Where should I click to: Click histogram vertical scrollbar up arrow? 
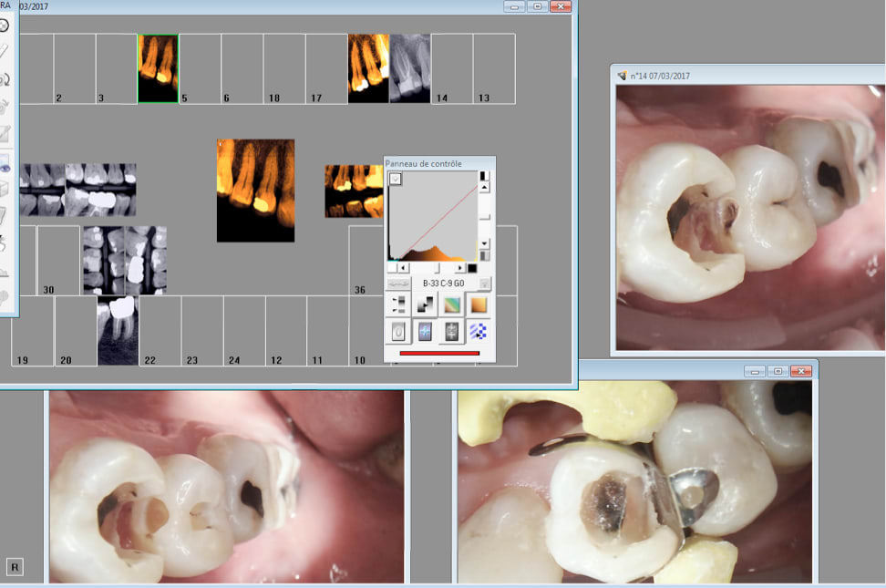coord(485,187)
